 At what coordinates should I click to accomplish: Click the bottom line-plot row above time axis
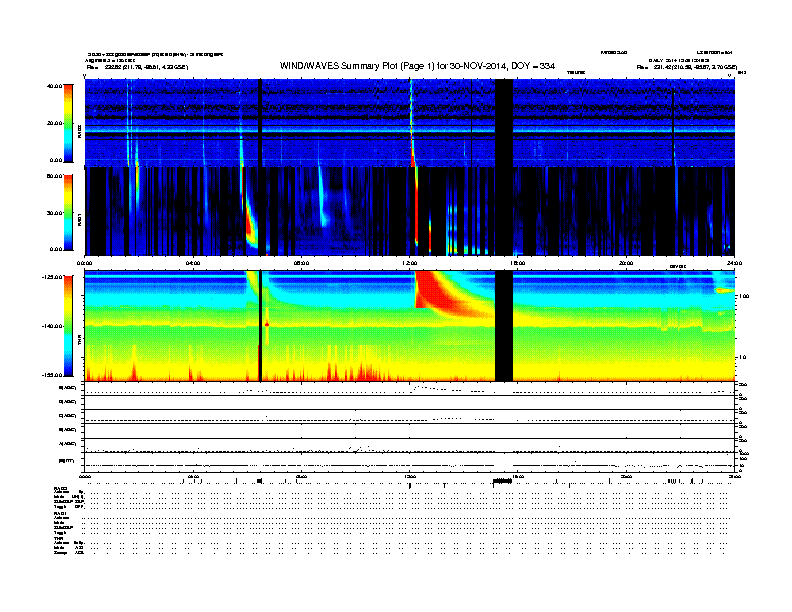click(x=410, y=462)
